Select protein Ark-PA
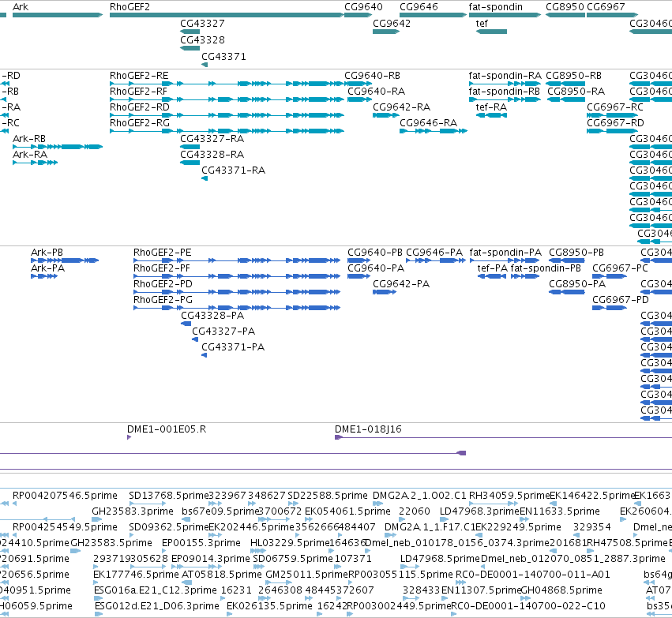Image resolution: width=672 pixels, height=618 pixels. pos(44,276)
